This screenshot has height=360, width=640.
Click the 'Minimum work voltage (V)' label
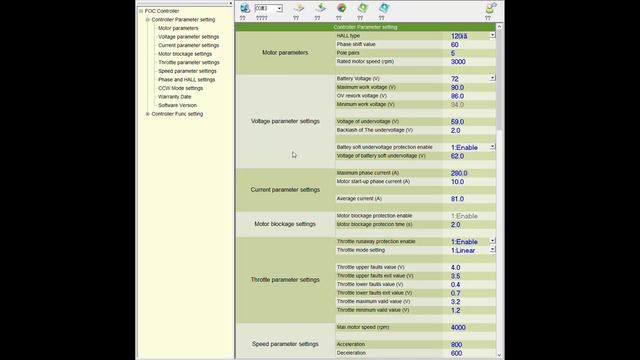click(x=365, y=104)
